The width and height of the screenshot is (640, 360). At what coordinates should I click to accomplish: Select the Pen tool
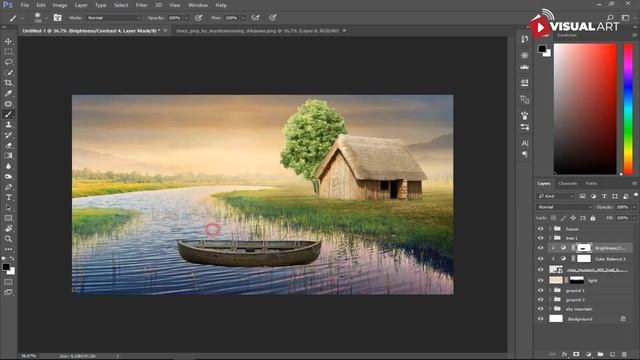8,187
